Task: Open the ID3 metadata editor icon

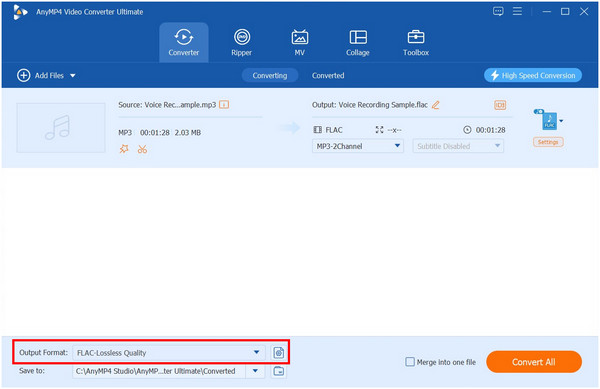Action: tap(500, 105)
